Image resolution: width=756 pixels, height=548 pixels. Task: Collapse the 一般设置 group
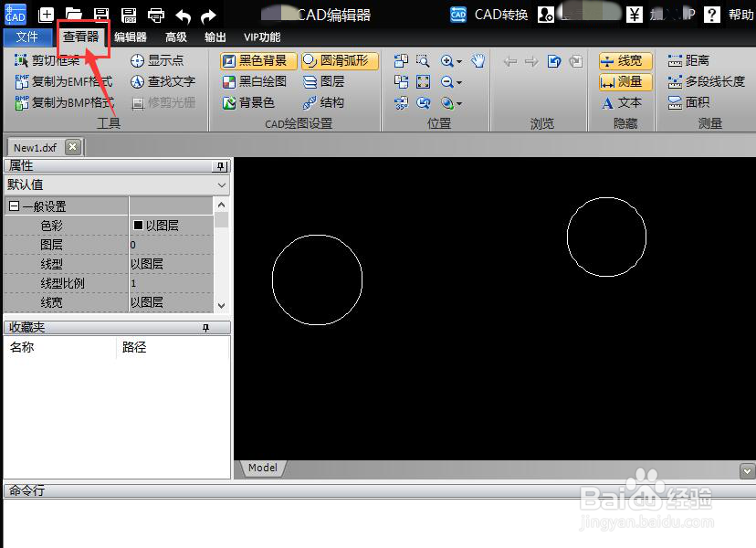pyautogui.click(x=14, y=206)
